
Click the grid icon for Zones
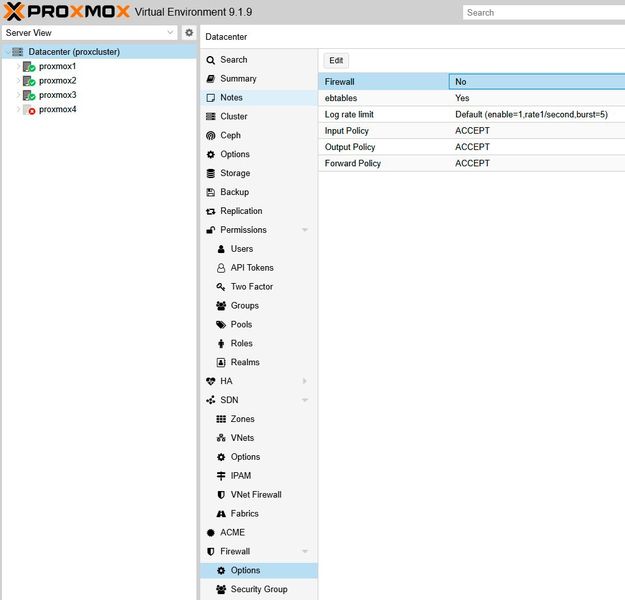pyautogui.click(x=221, y=419)
